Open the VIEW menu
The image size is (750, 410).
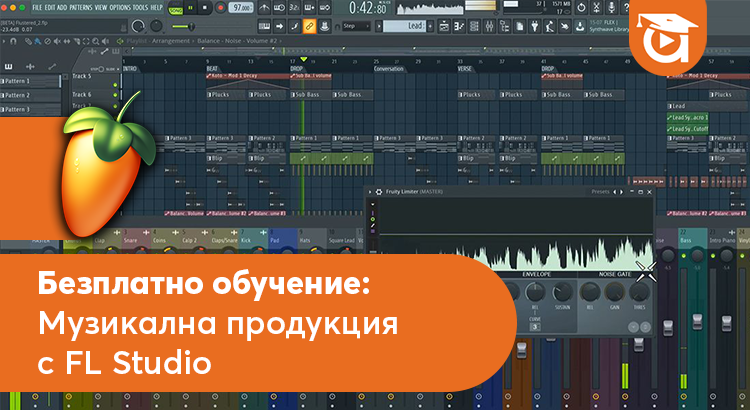pos(101,8)
